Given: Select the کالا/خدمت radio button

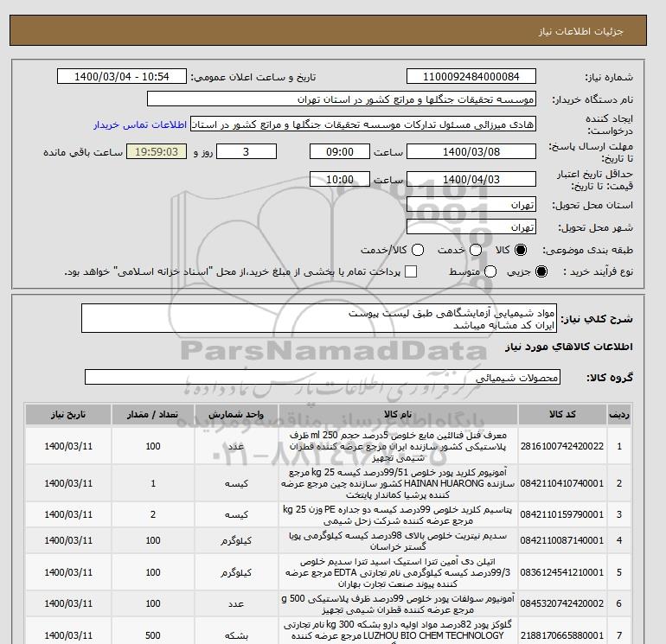Looking at the screenshot, I should coord(418,250).
